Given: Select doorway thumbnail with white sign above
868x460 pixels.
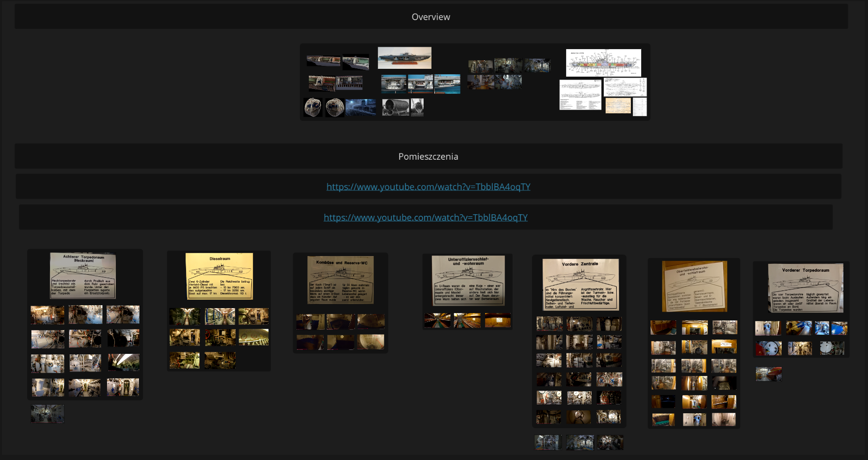Looking at the screenshot, I should point(724,347).
